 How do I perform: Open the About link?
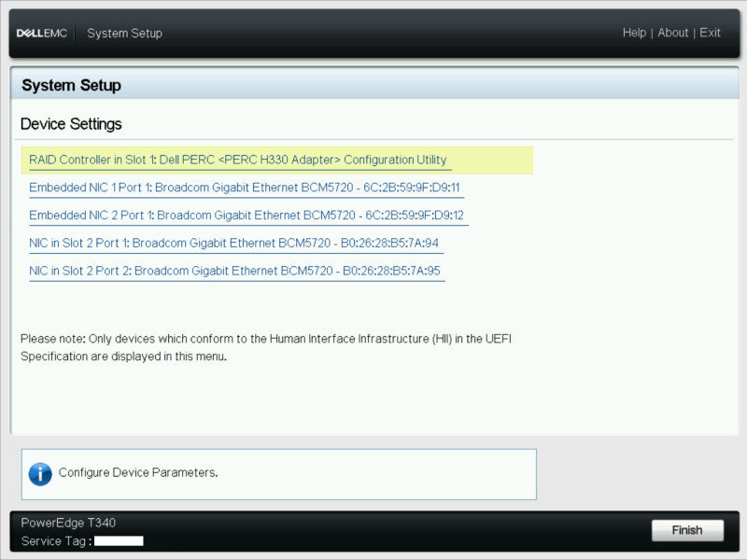pos(672,33)
